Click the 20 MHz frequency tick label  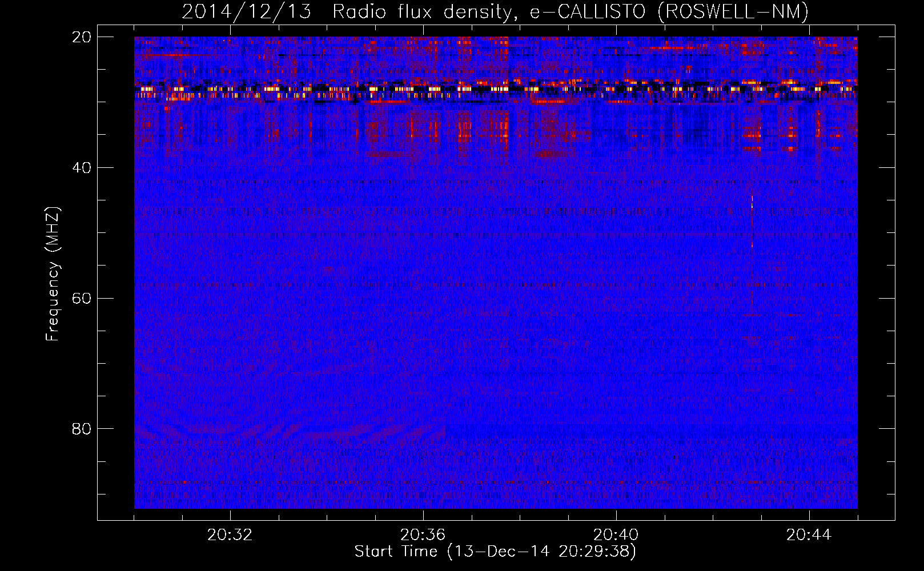(x=82, y=37)
